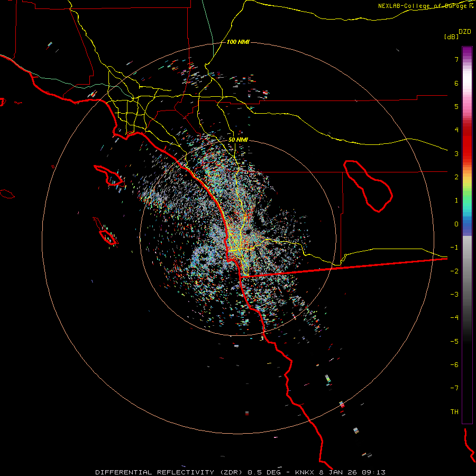Click the positive 1 scale label

[x=456, y=200]
